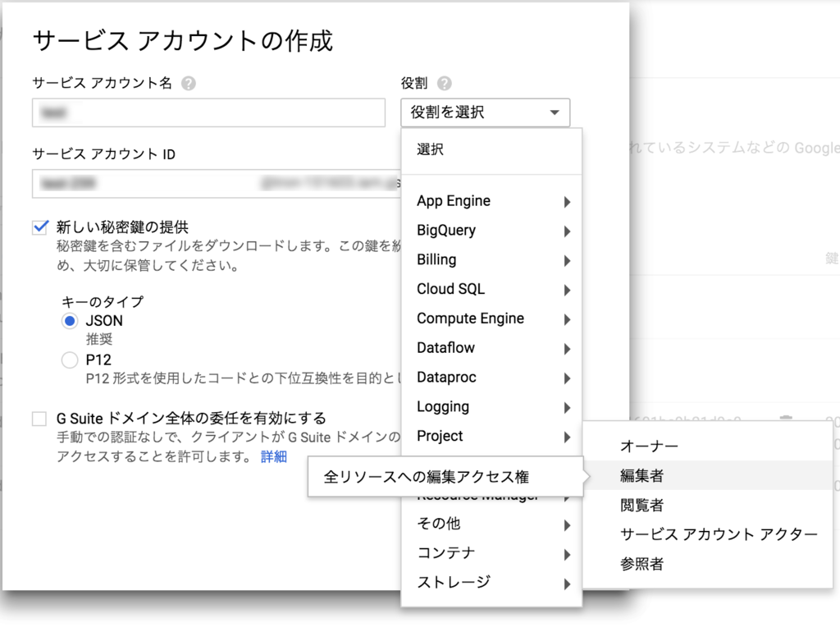Expand the BigQuery role submenu

491,231
